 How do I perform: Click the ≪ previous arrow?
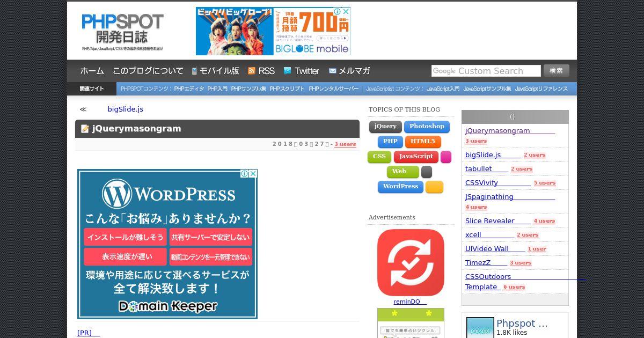click(83, 109)
